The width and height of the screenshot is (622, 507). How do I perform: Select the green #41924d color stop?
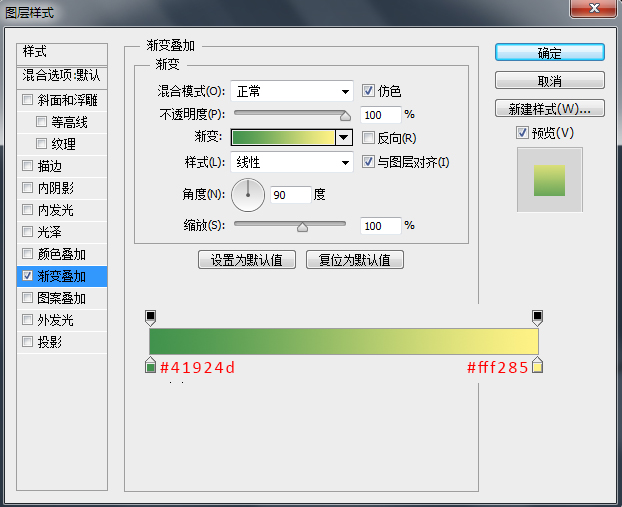150,365
